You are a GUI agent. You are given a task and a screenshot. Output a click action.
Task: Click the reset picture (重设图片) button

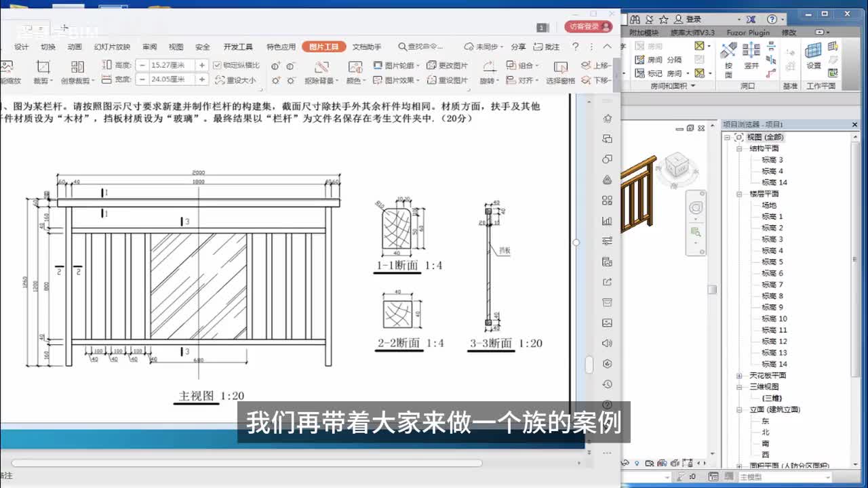[447, 80]
